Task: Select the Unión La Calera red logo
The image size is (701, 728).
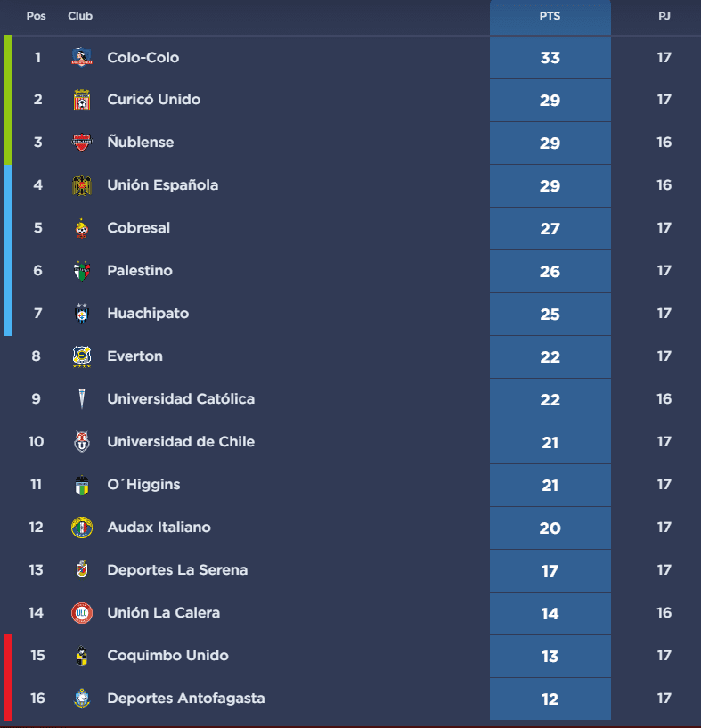Action: (82, 613)
